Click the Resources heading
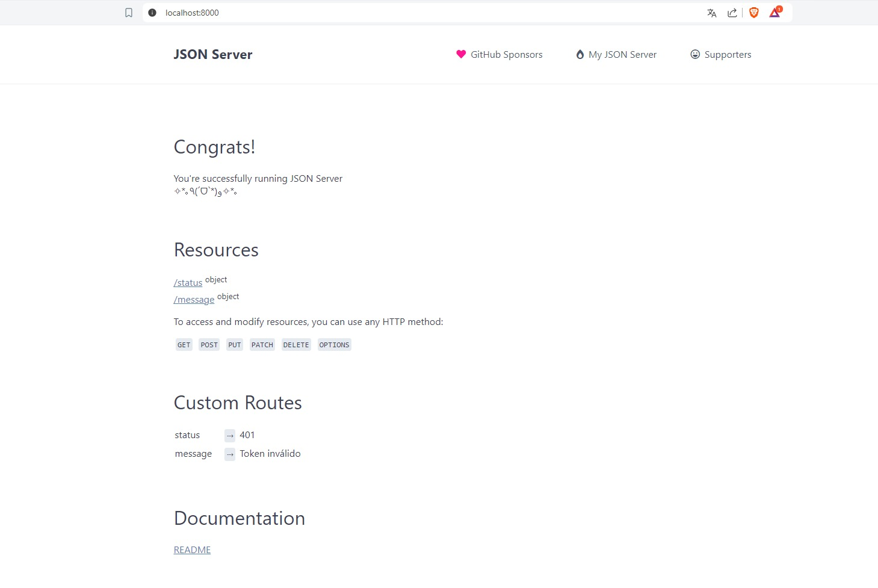Screen dimensions: 878x588 tap(216, 250)
